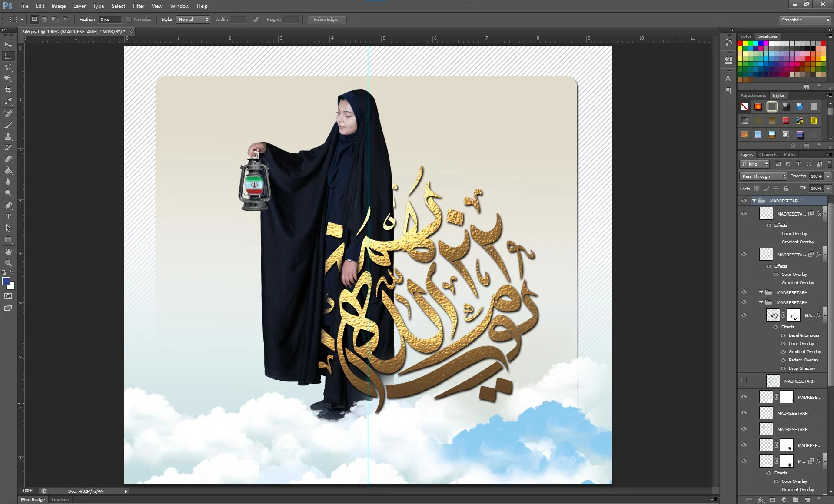Click the Feather input field

click(x=110, y=20)
